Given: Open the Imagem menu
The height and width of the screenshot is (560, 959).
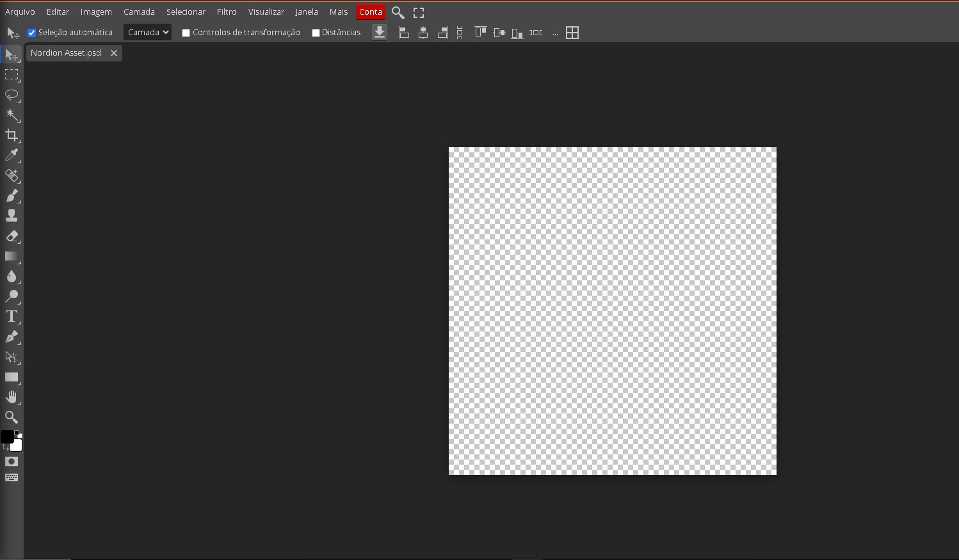Looking at the screenshot, I should [x=96, y=12].
